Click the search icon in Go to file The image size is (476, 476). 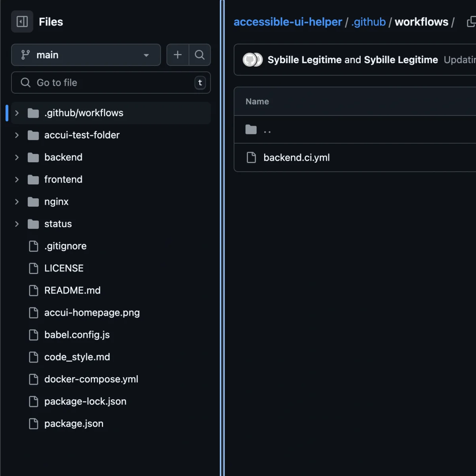[x=25, y=83]
